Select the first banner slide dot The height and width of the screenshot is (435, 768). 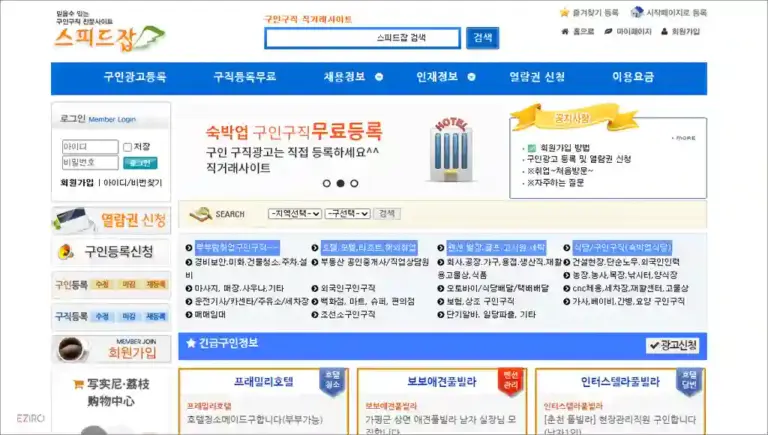click(327, 183)
